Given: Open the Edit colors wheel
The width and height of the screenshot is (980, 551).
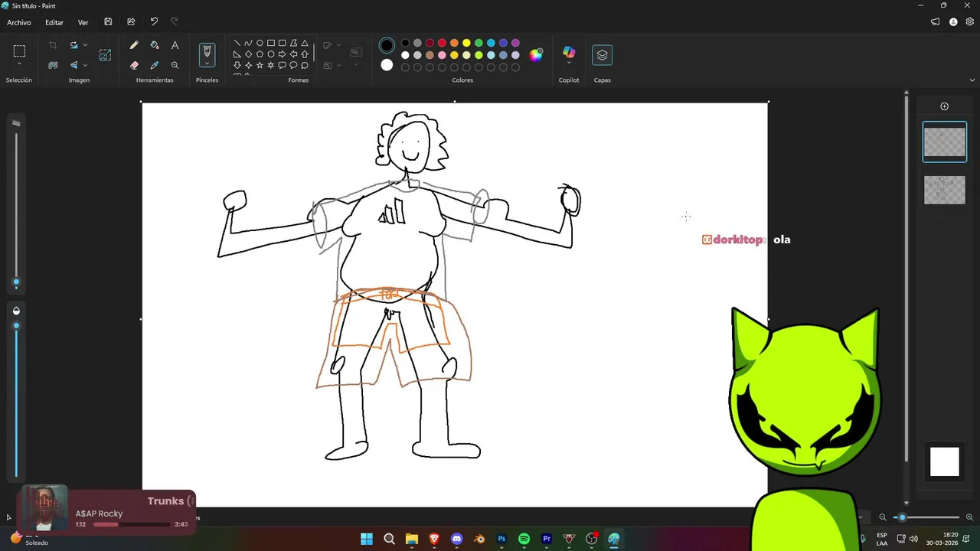Looking at the screenshot, I should (x=536, y=54).
